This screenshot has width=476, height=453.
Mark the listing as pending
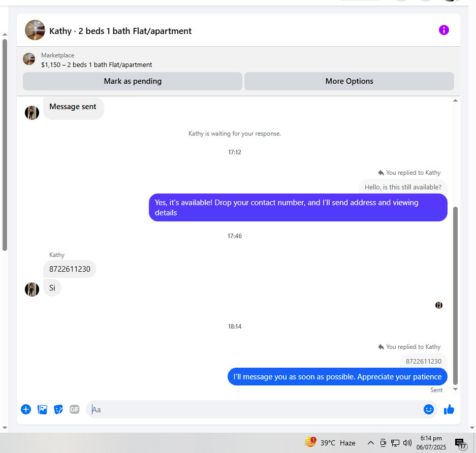[133, 81]
